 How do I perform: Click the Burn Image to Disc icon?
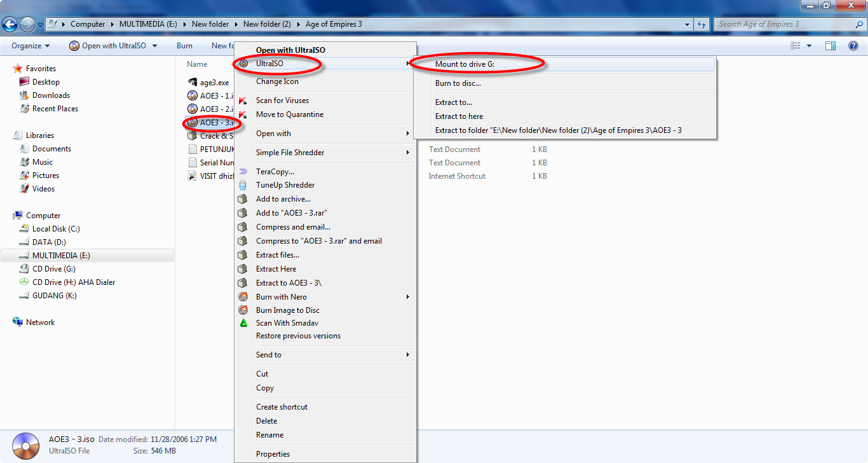click(x=242, y=310)
